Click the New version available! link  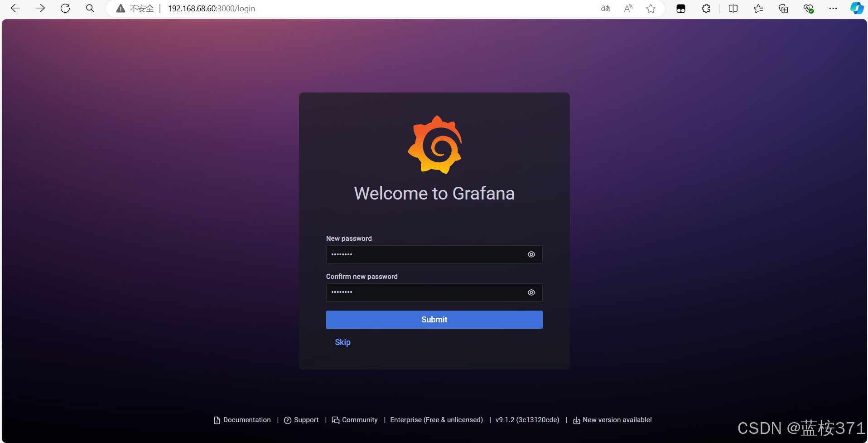pyautogui.click(x=612, y=420)
